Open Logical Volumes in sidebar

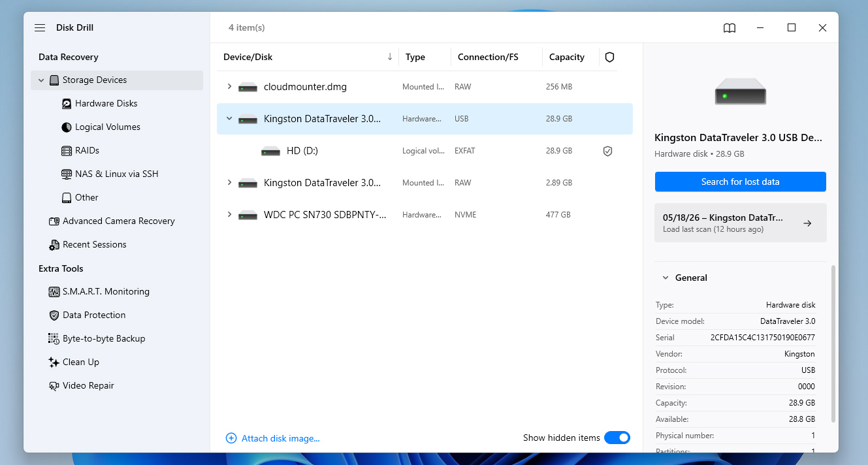pyautogui.click(x=108, y=127)
